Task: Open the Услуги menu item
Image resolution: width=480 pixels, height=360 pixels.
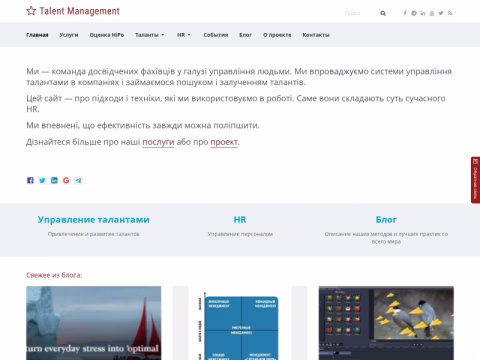Action: tap(69, 35)
